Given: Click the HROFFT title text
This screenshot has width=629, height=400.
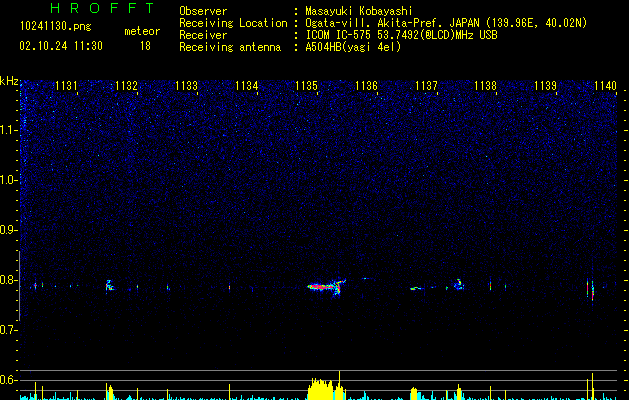Looking at the screenshot, I should coord(103,8).
